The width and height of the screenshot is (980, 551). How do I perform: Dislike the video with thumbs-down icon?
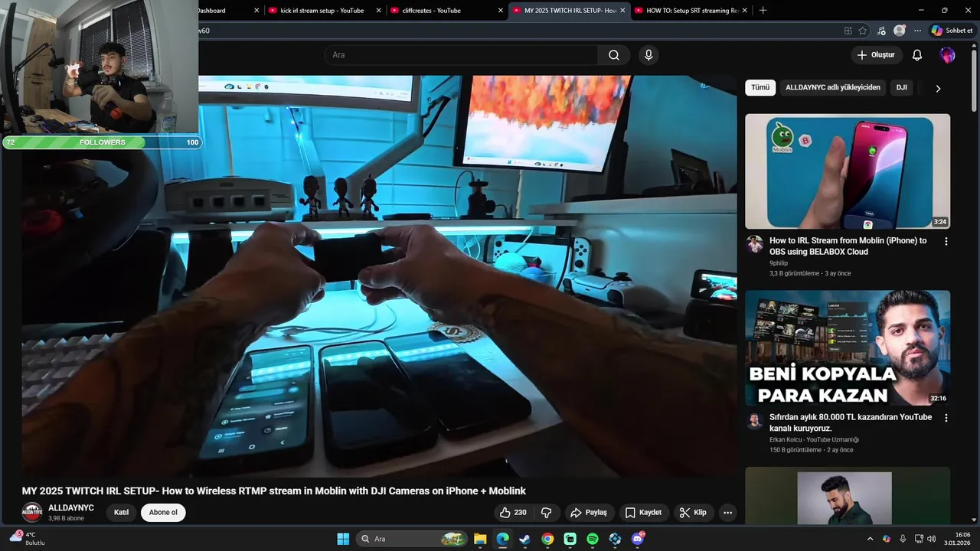pos(547,513)
